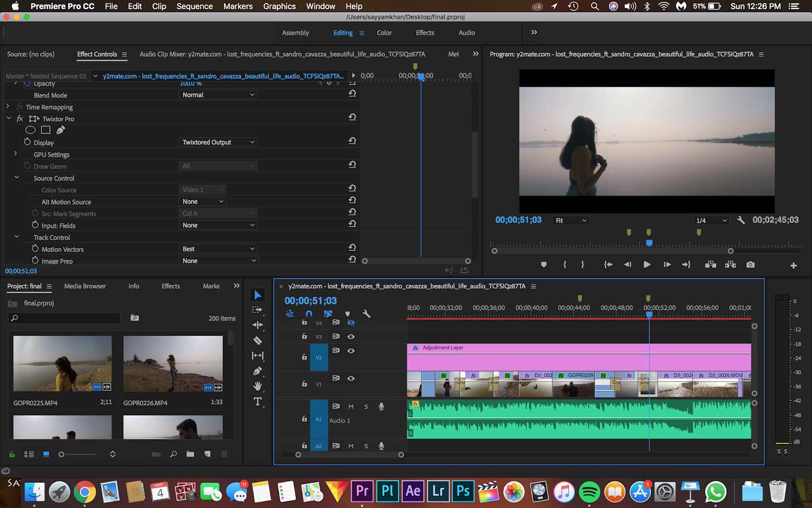Click the Project panel thumbnail zoom slider
The width and height of the screenshot is (812, 508).
pyautogui.click(x=61, y=454)
